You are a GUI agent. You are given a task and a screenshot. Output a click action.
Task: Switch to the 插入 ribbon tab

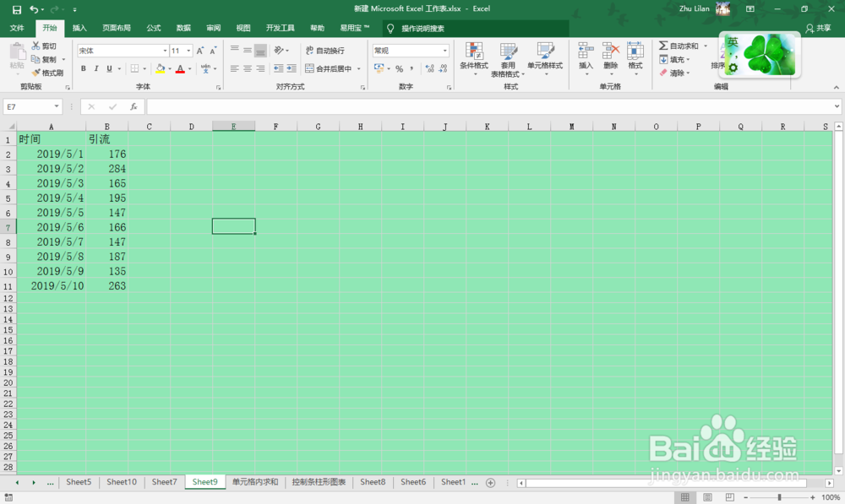click(79, 27)
